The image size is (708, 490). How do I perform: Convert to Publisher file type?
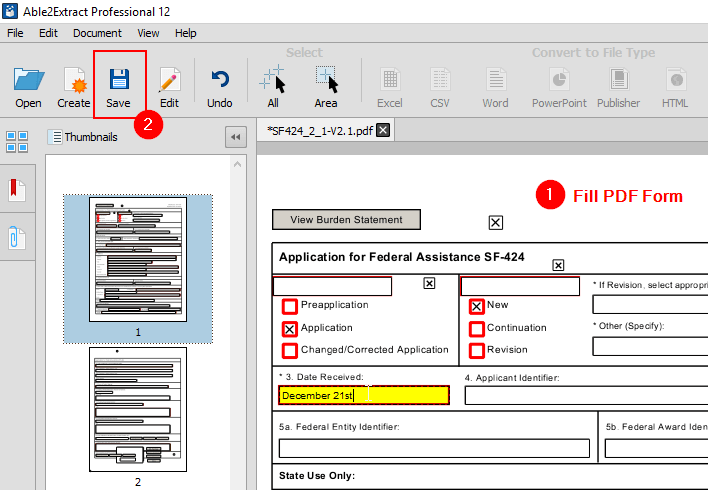click(x=619, y=88)
